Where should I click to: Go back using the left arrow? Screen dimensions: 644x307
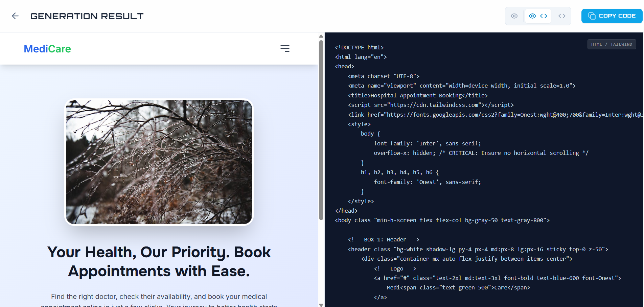[15, 16]
